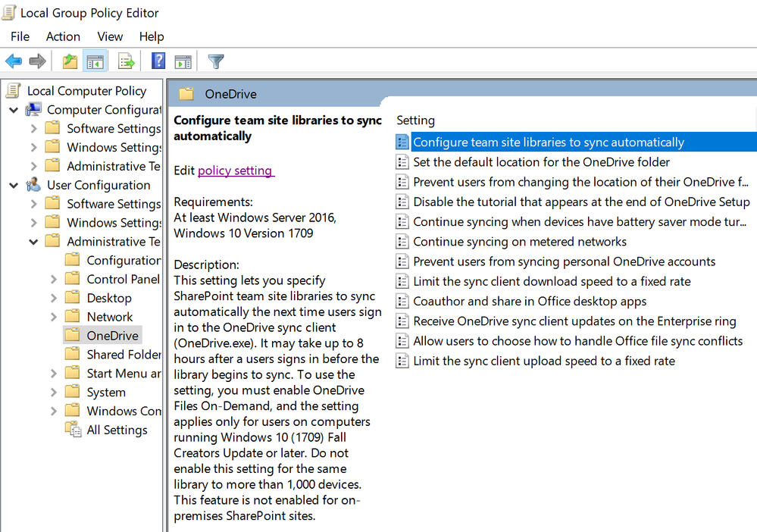
Task: Select the Windows Components tree item
Action: (124, 411)
